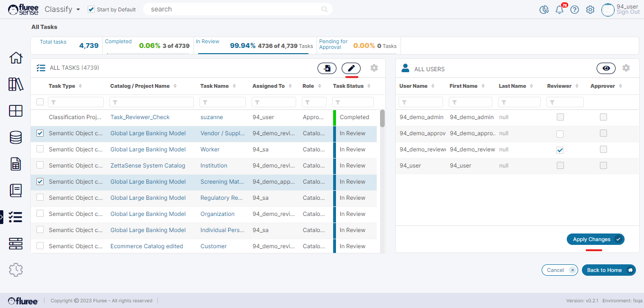Image resolution: width=644 pixels, height=308 pixels.
Task: Click the import tasks icon button
Action: pyautogui.click(x=327, y=68)
